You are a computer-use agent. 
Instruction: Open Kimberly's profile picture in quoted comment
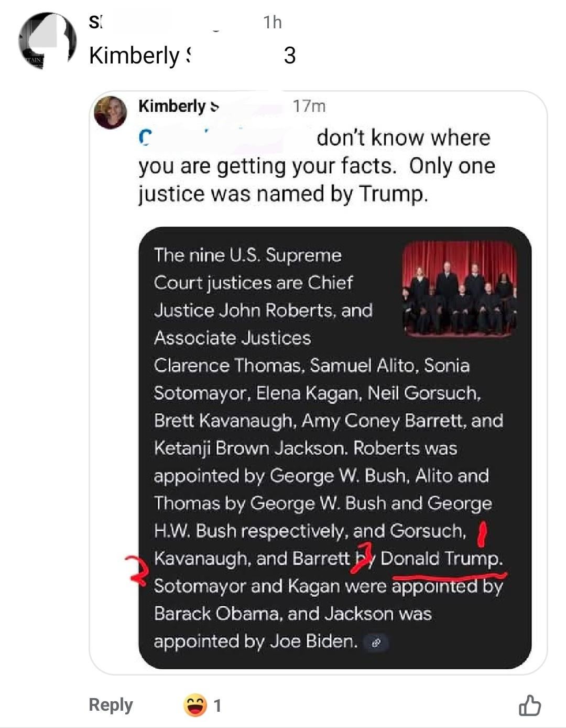pos(110,112)
